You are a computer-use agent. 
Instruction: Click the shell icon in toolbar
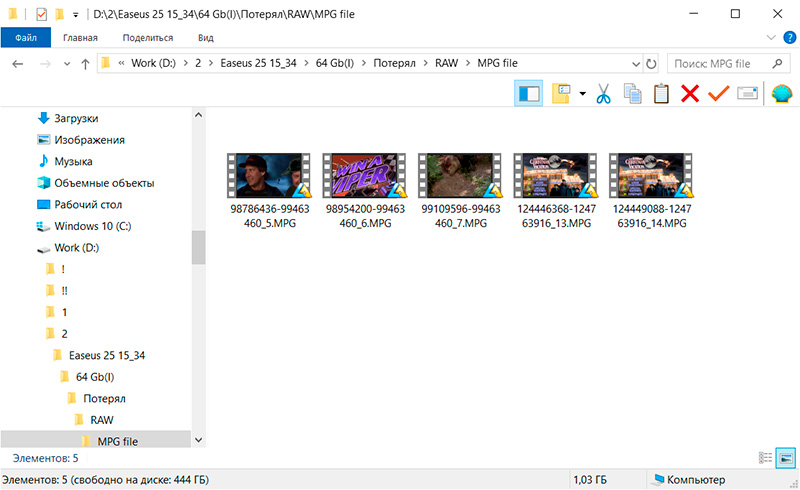point(781,94)
